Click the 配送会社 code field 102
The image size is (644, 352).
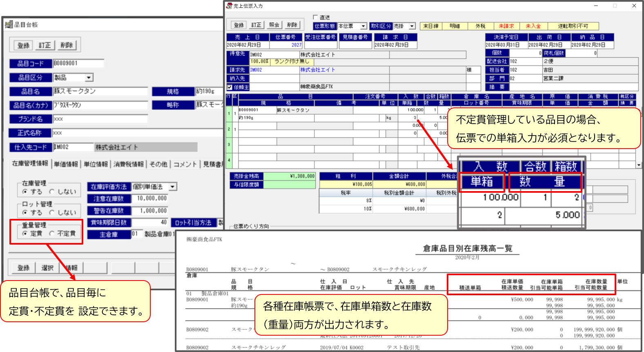[x=526, y=61]
